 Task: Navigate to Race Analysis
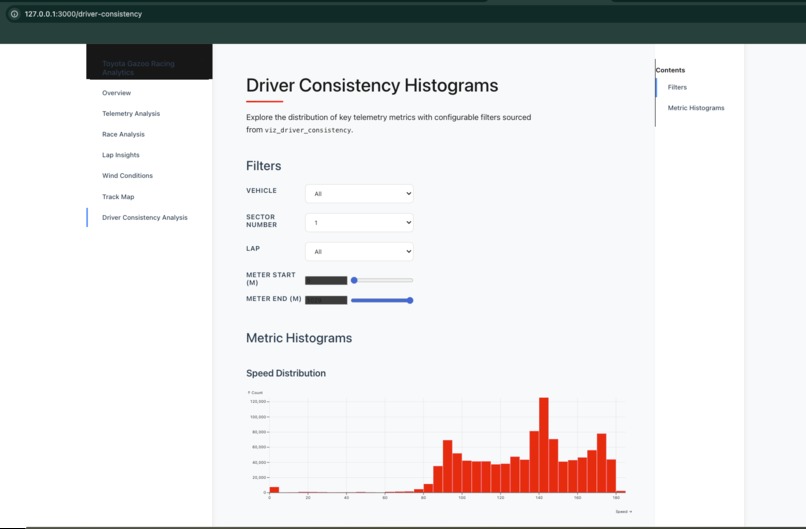123,134
